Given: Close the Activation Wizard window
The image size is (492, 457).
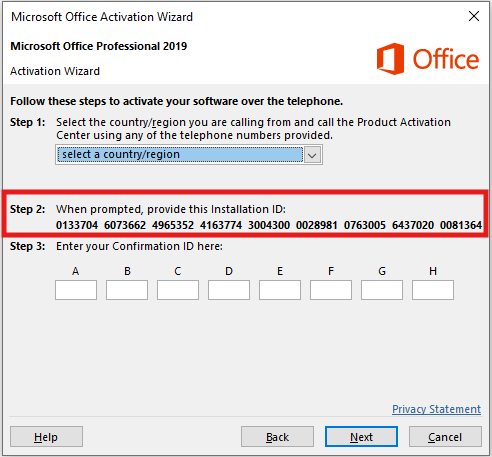Looking at the screenshot, I should (x=474, y=16).
